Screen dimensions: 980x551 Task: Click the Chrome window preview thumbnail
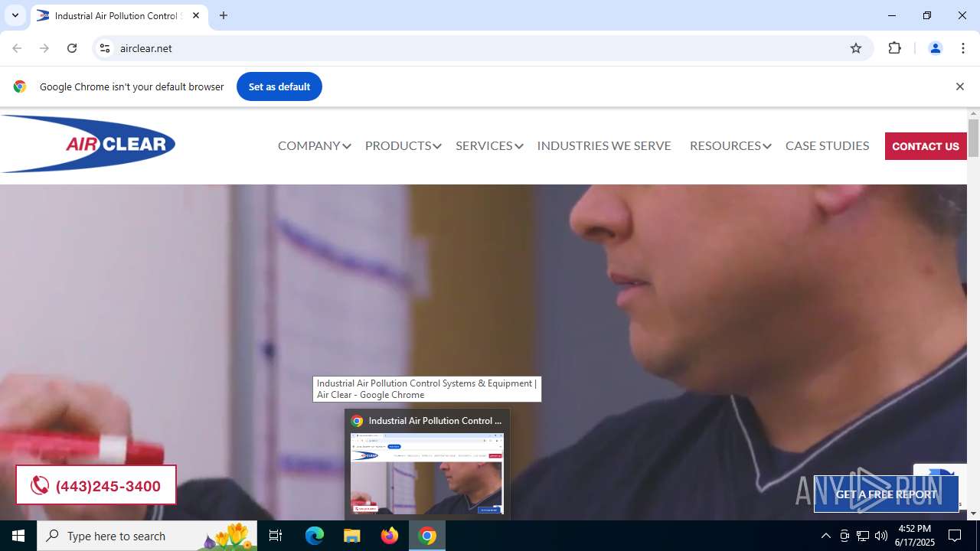click(x=427, y=474)
